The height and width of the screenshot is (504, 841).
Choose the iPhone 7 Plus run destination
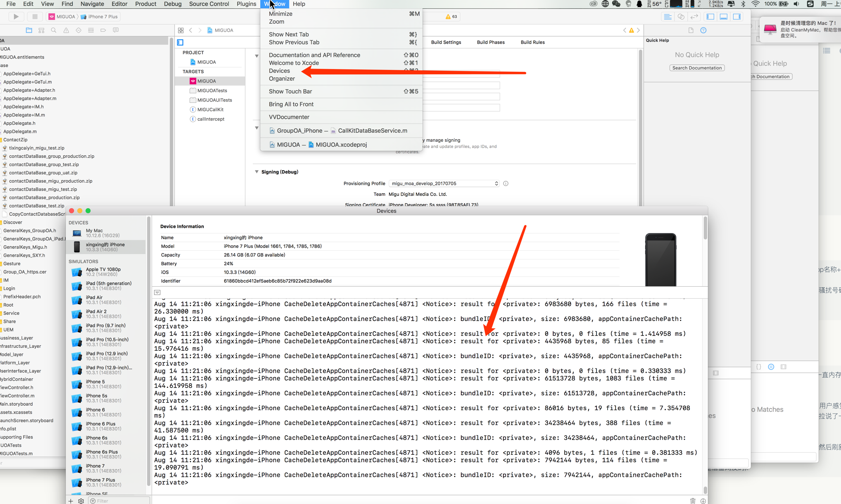(x=100, y=17)
